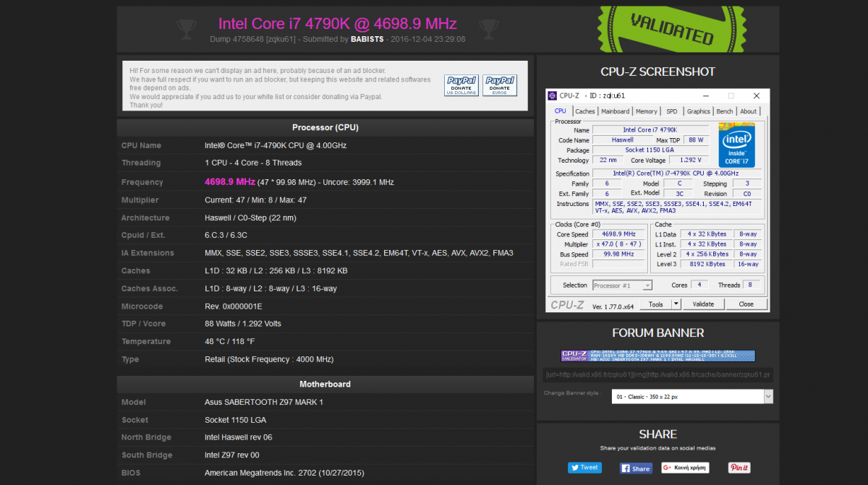This screenshot has height=485, width=868.
Task: Share validation via the Tweet button
Action: click(584, 468)
